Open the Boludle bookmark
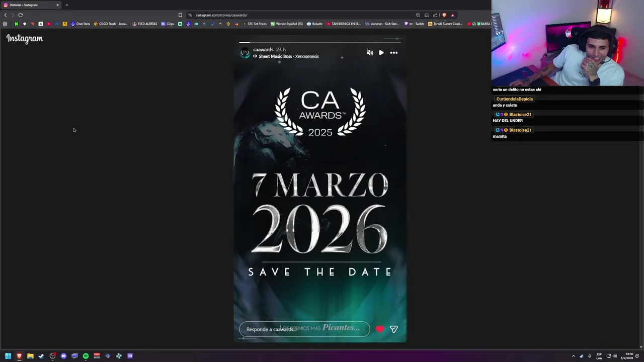This screenshot has width=644, height=362. pyautogui.click(x=314, y=24)
